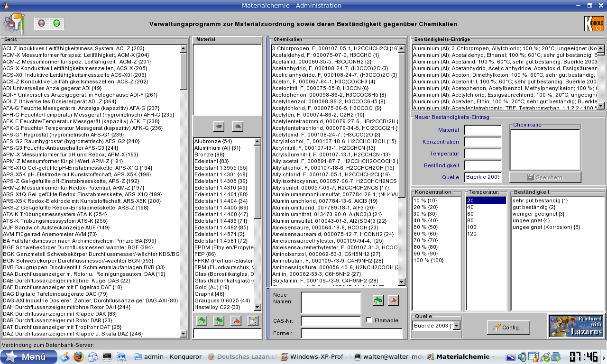Click the second green plus icon below the material list
This screenshot has height=364, width=607.
coord(219,321)
